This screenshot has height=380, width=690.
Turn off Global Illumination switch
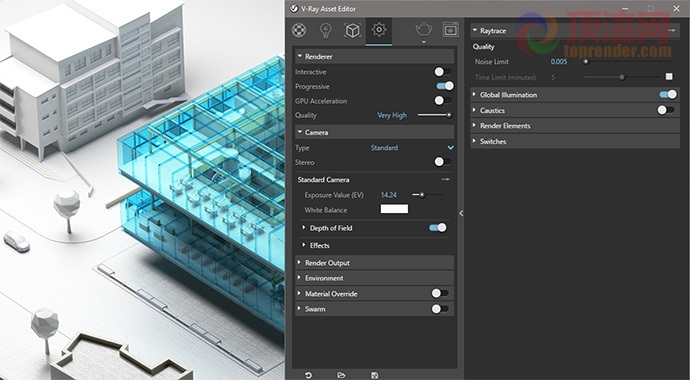pos(668,95)
